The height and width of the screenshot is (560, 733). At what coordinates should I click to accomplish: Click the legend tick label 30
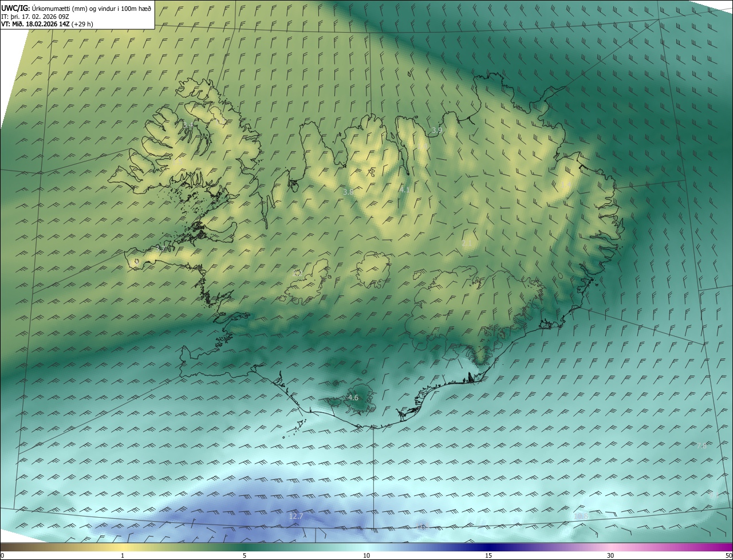[x=610, y=555]
